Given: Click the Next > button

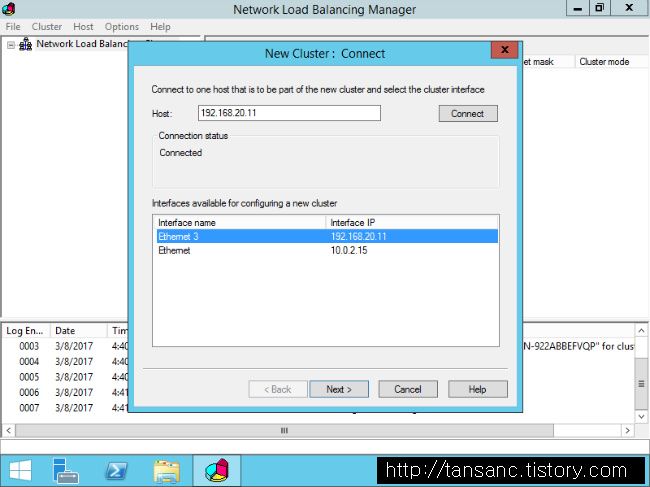Looking at the screenshot, I should [339, 389].
